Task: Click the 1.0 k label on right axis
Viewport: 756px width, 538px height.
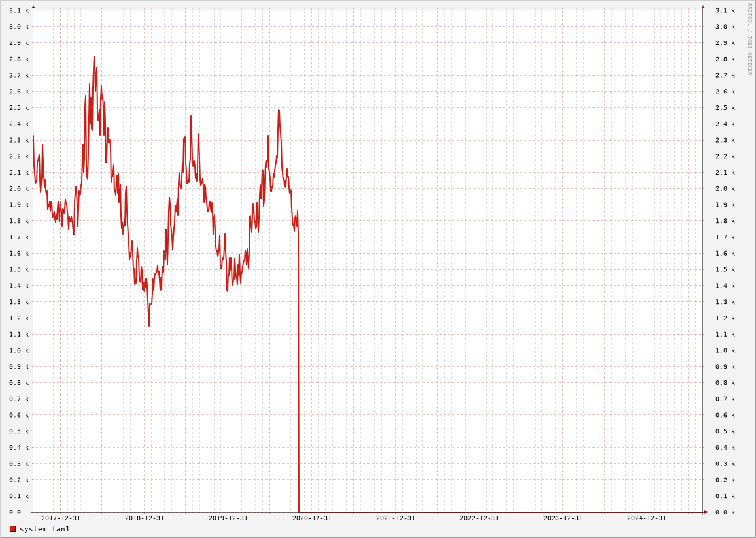Action: point(725,350)
